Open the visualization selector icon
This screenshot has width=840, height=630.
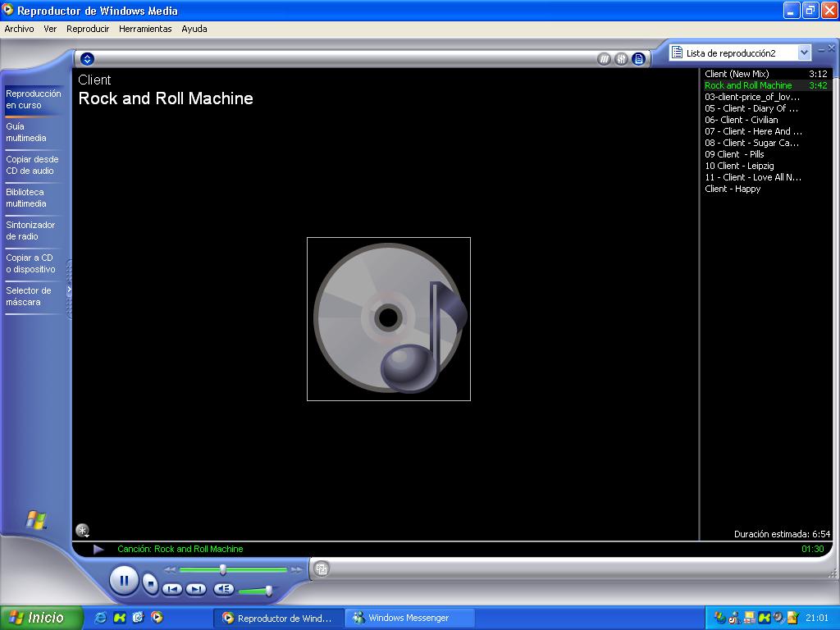[x=82, y=531]
